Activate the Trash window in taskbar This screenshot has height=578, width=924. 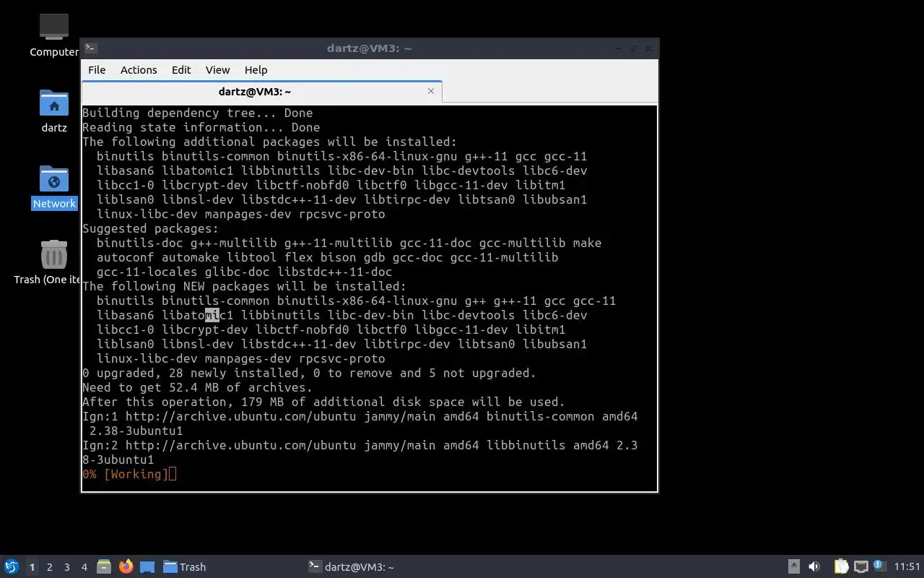(x=185, y=567)
